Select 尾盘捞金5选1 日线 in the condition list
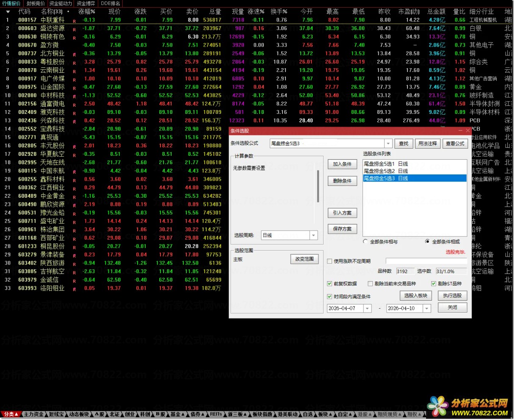 pyautogui.click(x=386, y=164)
